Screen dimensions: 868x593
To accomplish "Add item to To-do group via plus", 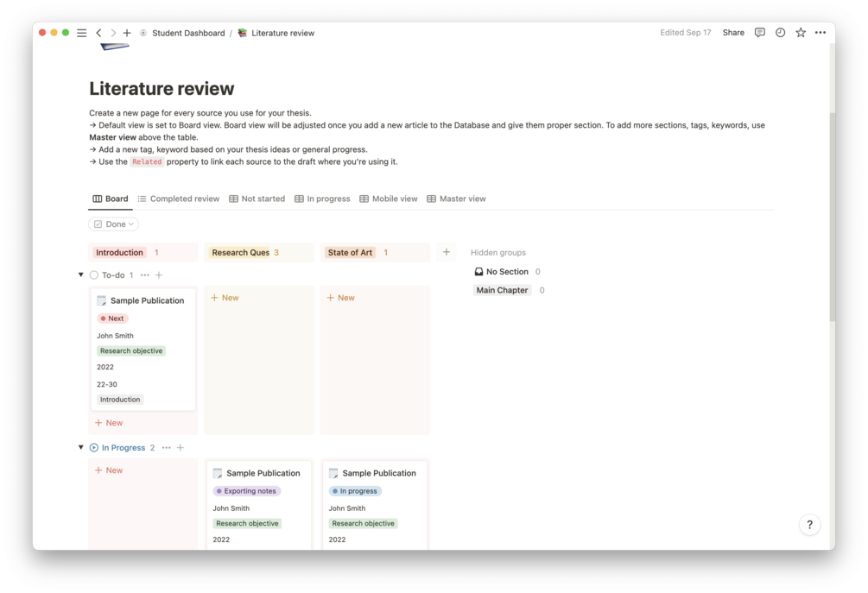I will click(x=159, y=275).
